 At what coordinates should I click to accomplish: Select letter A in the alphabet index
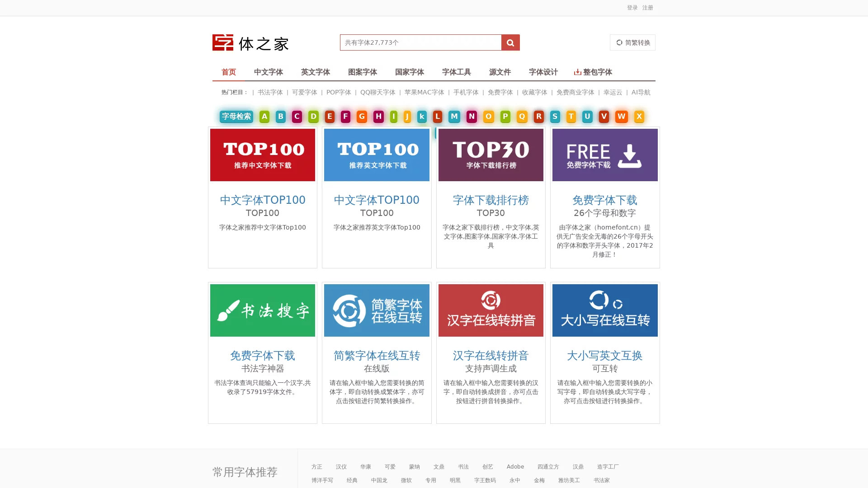click(264, 117)
